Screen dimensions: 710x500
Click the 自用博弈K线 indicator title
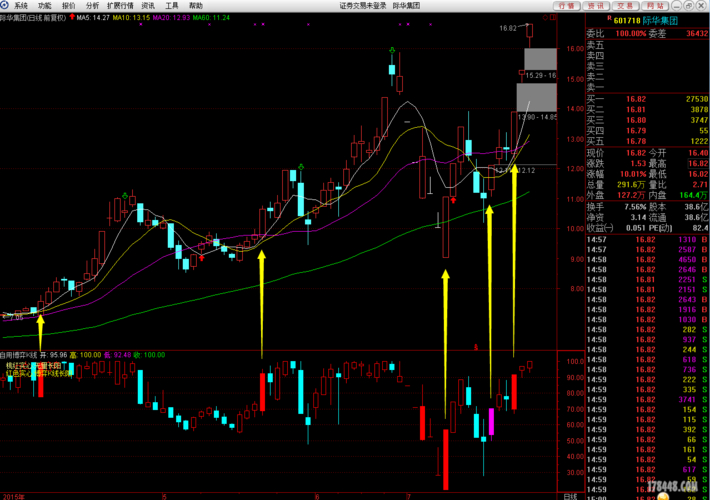click(x=18, y=355)
